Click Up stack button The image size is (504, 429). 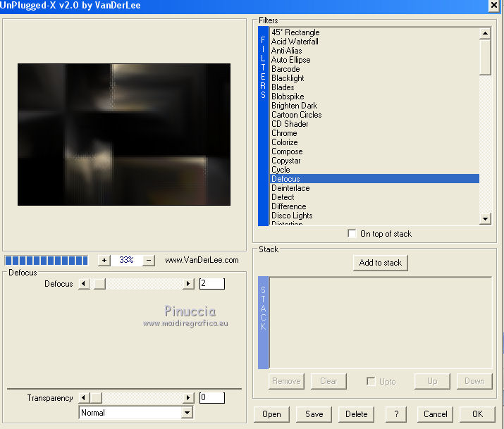pyautogui.click(x=432, y=381)
